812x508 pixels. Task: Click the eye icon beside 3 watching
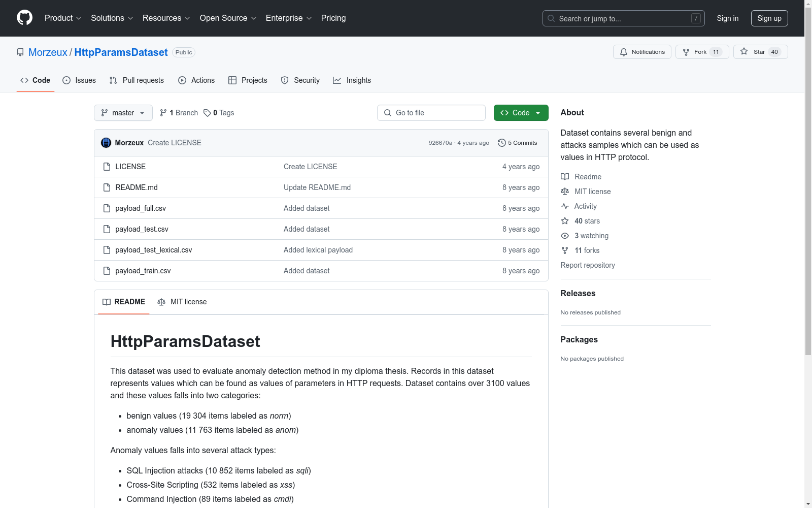click(x=565, y=236)
